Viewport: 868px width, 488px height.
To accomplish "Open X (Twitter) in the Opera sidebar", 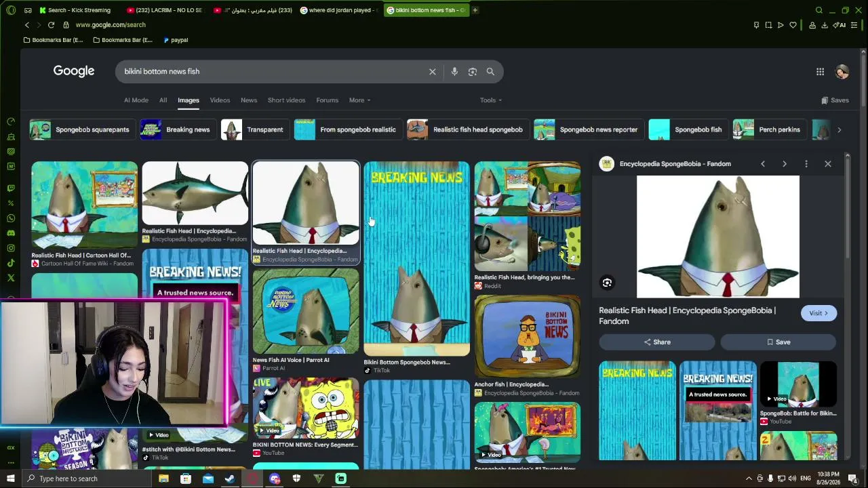I will click(x=11, y=278).
